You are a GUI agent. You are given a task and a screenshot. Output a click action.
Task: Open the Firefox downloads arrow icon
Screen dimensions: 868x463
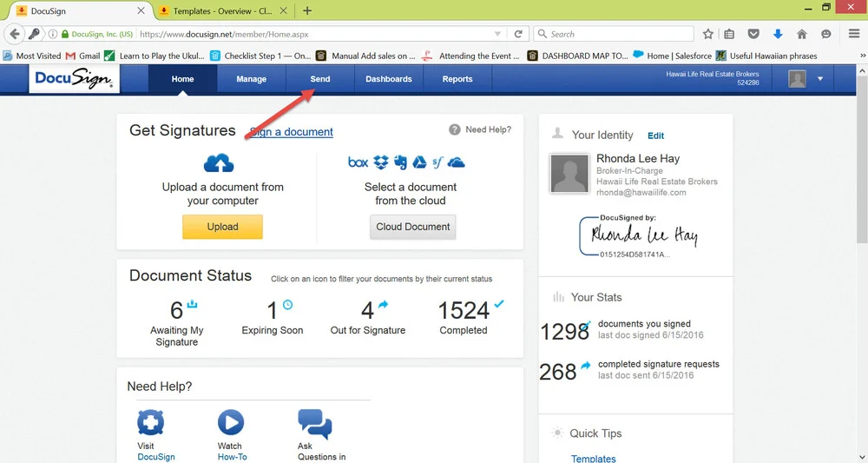tap(778, 34)
